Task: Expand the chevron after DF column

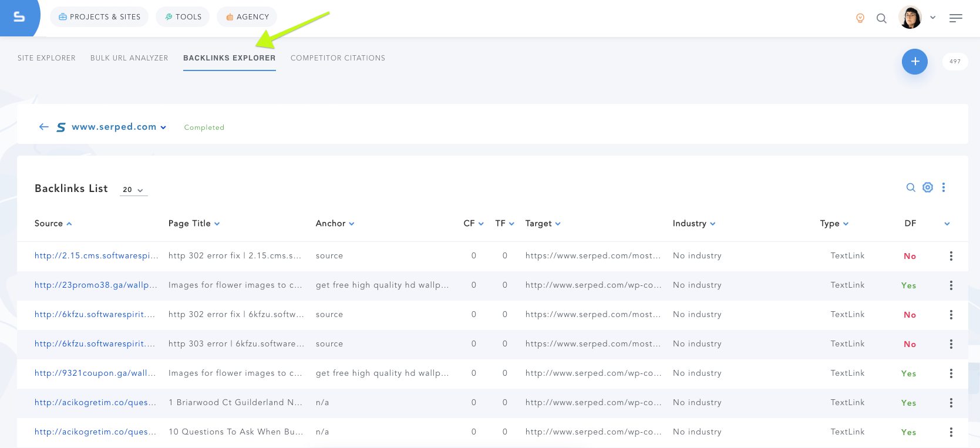Action: tap(947, 224)
